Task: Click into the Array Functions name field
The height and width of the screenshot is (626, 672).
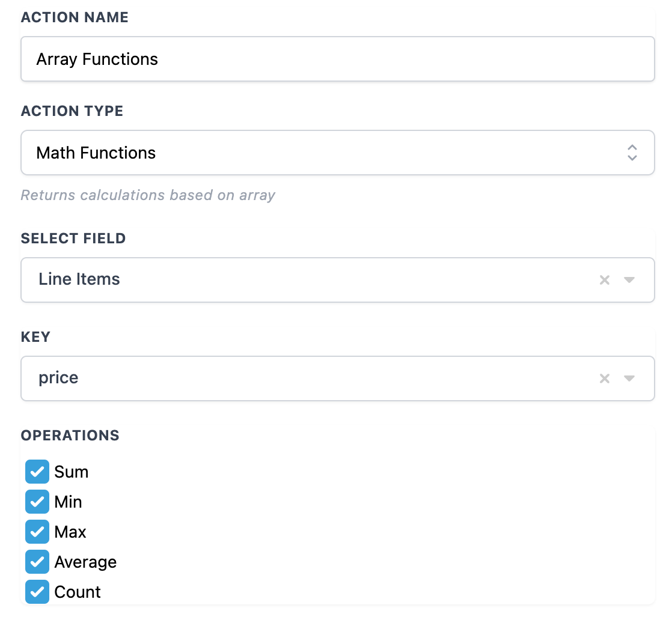Action: [x=337, y=59]
